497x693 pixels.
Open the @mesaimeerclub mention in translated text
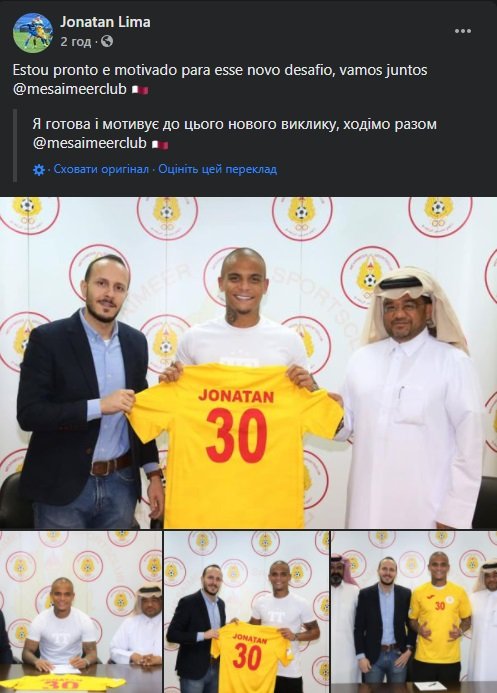pyautogui.click(x=90, y=144)
